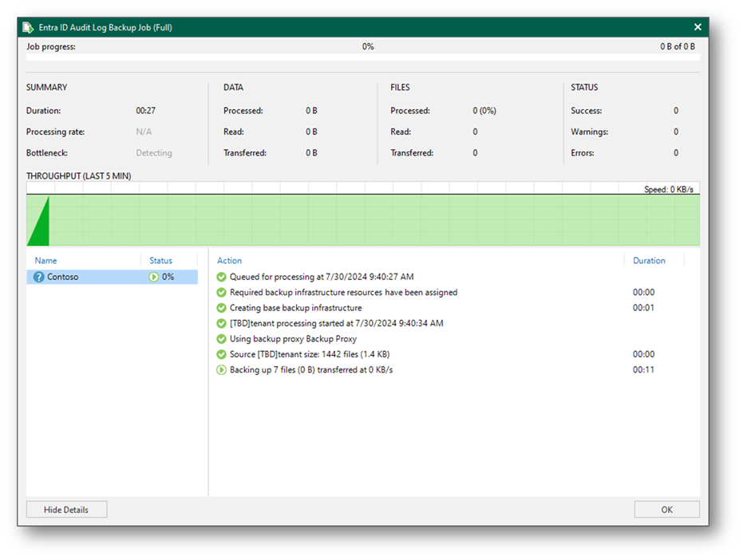Click the job progress bar
Screen dimensions: 743x560
pos(362,57)
